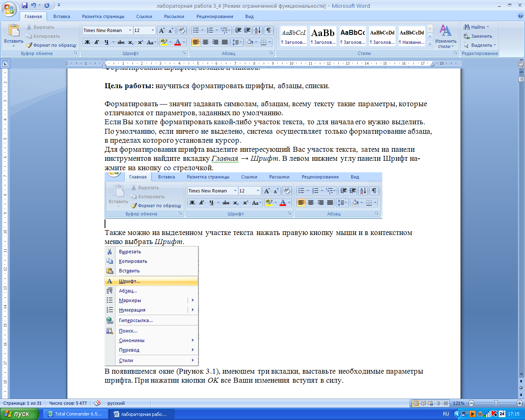Viewport: 525px width, 420px height.
Task: Click Redo in the quick access toolbar
Action: tap(47, 6)
